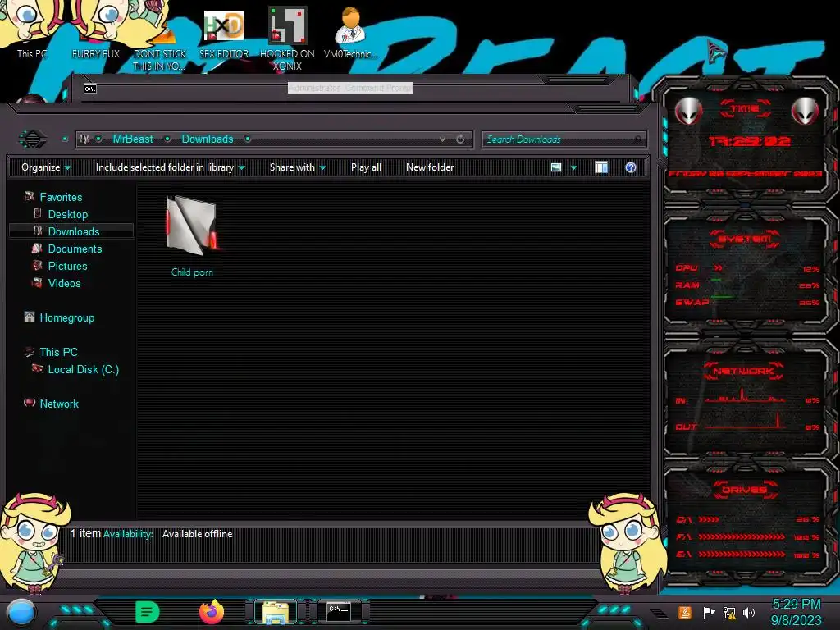The width and height of the screenshot is (840, 630).
Task: Open the recent locations dropdown beside the back button
Action: click(x=65, y=139)
